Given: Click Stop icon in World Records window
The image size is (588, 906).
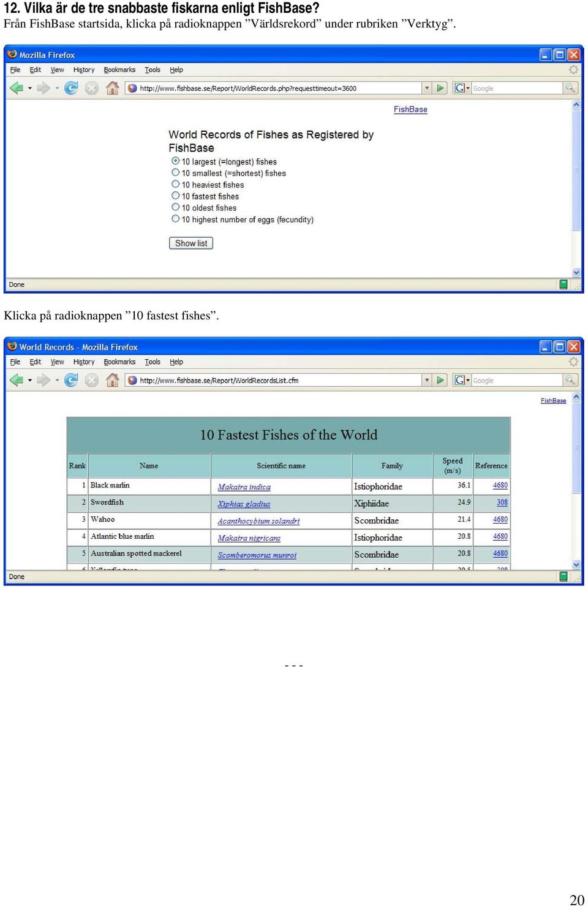Looking at the screenshot, I should [92, 381].
